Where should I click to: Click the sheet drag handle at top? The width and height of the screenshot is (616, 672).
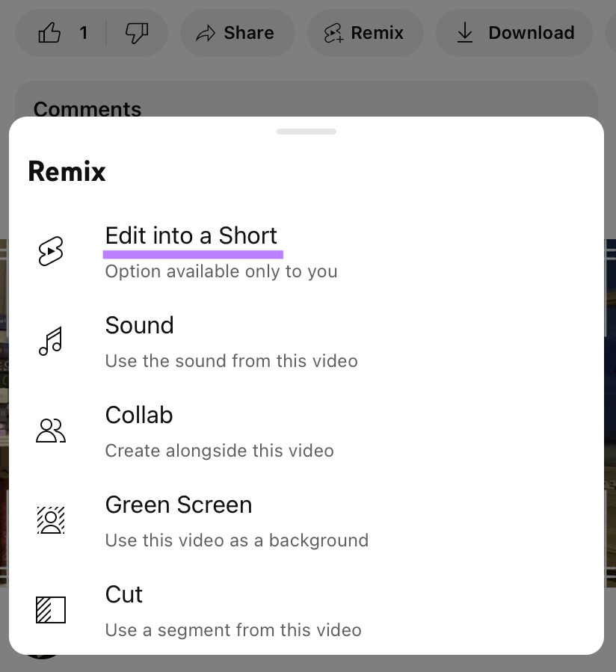click(x=306, y=132)
